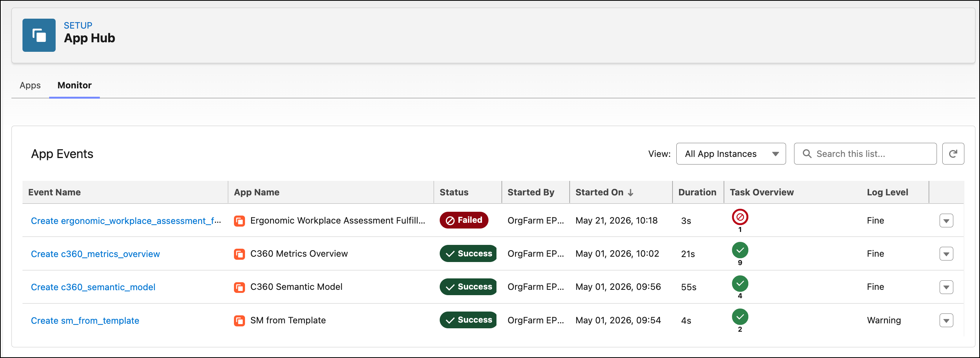Click Fine log level in ergonomic row
The height and width of the screenshot is (358, 980).
[876, 221]
